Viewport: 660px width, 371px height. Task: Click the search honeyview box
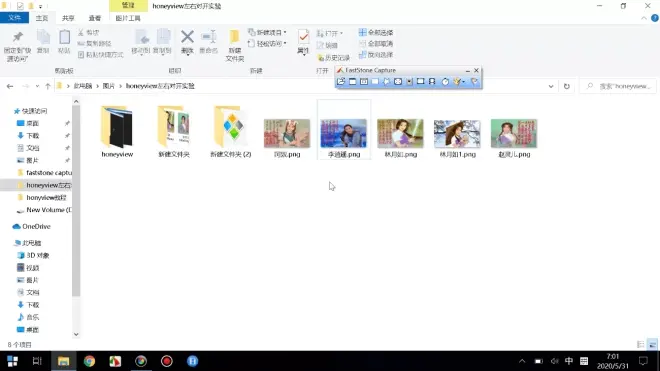tap(618, 86)
